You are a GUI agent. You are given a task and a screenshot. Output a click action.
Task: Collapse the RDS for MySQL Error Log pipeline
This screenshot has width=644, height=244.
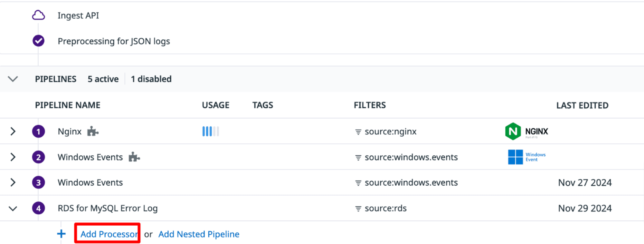tap(13, 209)
